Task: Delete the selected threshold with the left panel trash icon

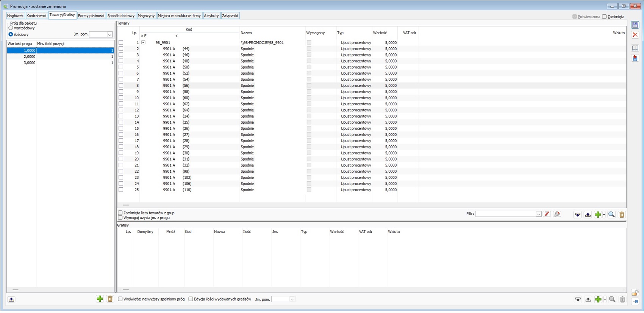Action: (x=110, y=299)
